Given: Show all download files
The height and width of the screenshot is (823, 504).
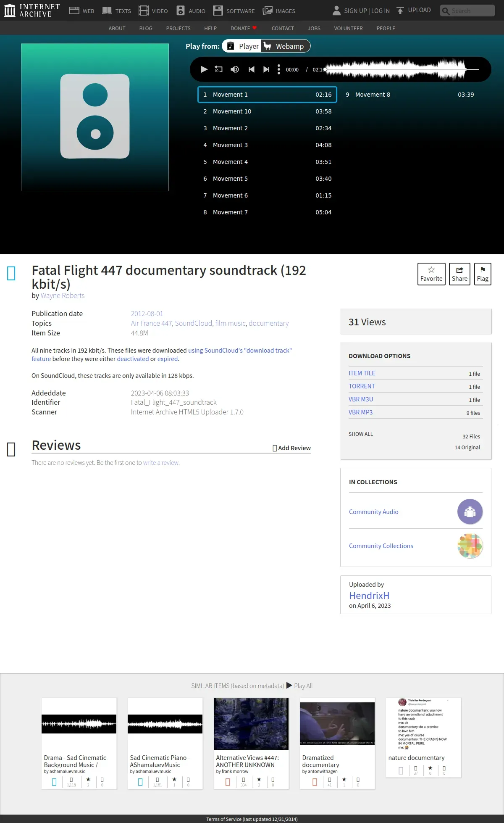Looking at the screenshot, I should [x=361, y=434].
